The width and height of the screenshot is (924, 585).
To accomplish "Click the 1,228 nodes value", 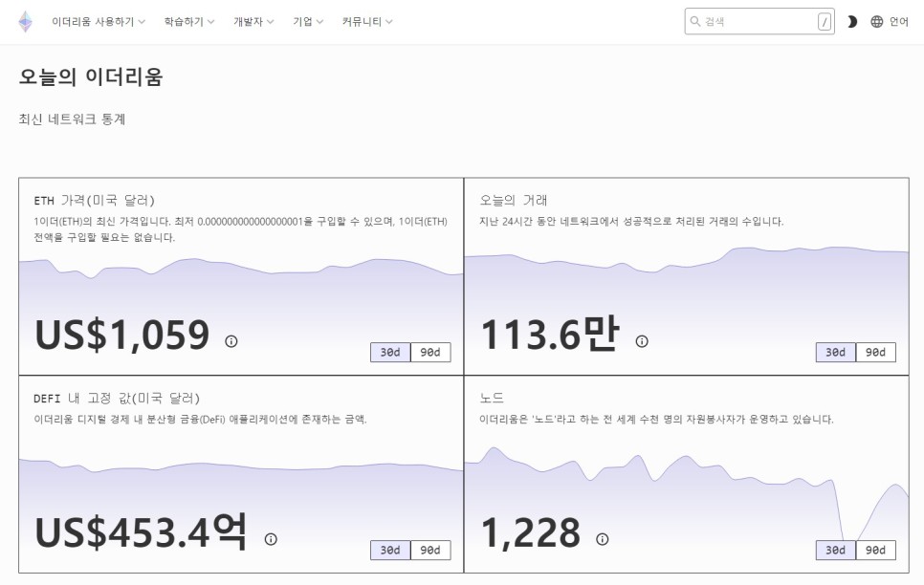I will [531, 533].
